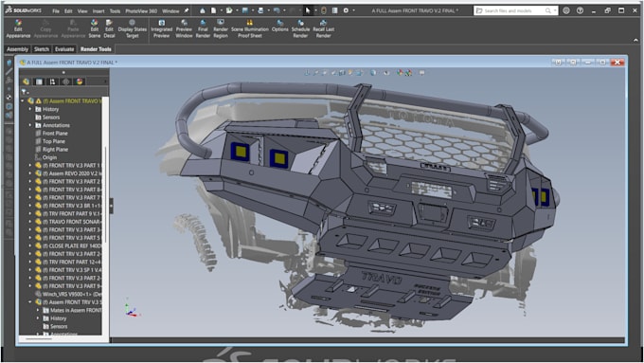Open the system Options gear icon
The height and width of the screenshot is (363, 644).
click(346, 10)
